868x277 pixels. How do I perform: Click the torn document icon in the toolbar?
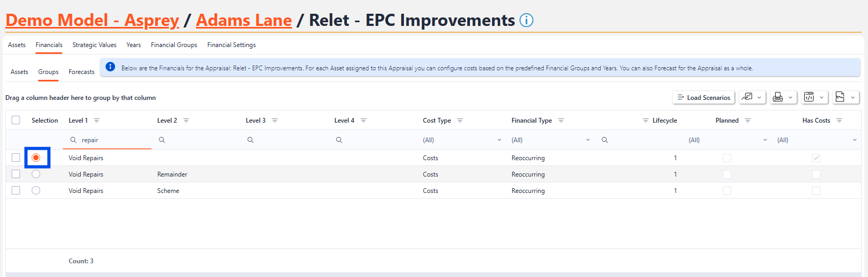coord(840,97)
